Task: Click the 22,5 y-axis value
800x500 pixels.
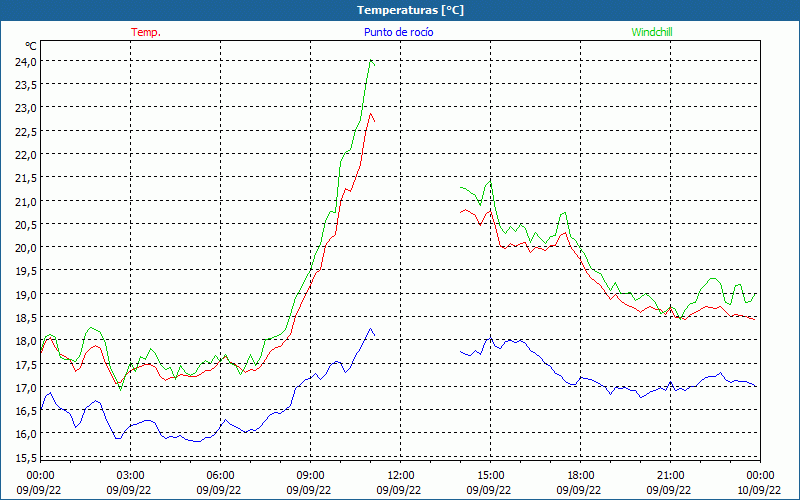Action: click(26, 132)
